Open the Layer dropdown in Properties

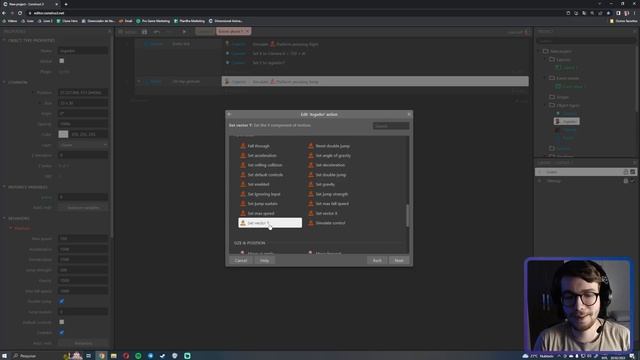point(83,145)
